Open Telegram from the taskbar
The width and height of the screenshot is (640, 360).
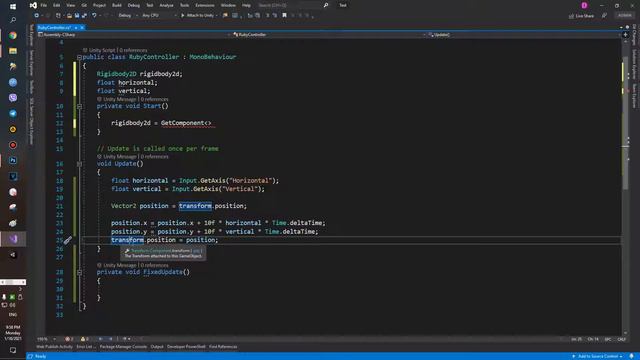tap(13, 113)
